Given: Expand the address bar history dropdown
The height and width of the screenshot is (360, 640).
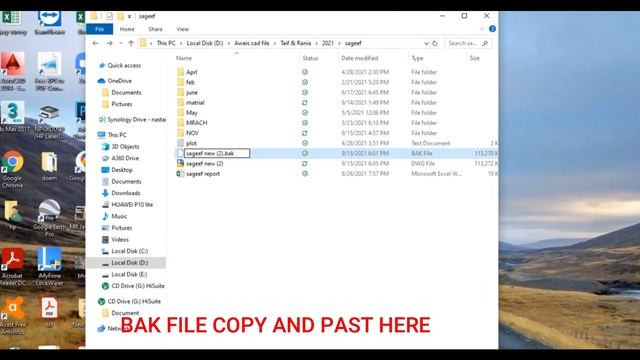Looking at the screenshot, I should pyautogui.click(x=426, y=43).
